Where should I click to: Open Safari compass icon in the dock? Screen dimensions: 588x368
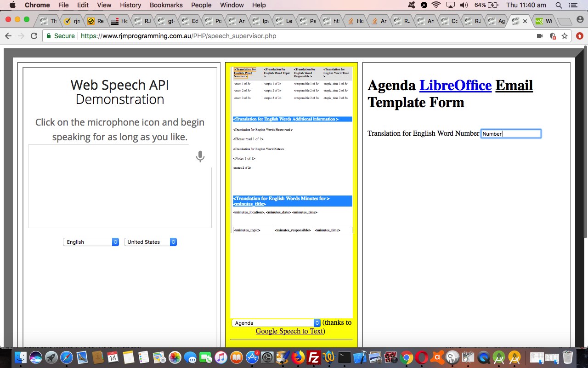(67, 357)
